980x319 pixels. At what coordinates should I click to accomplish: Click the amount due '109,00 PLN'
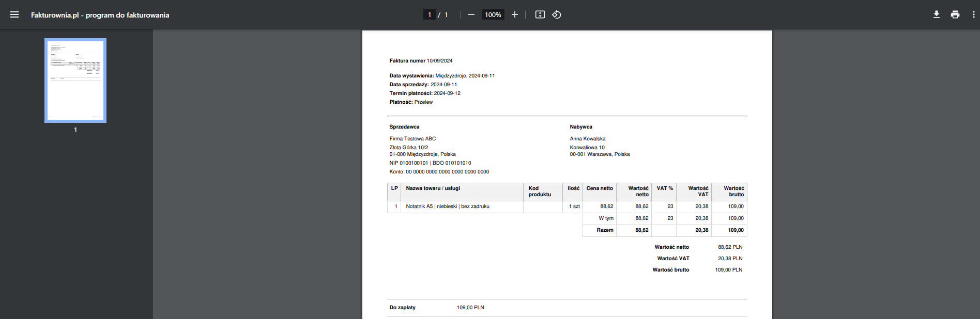point(470,308)
